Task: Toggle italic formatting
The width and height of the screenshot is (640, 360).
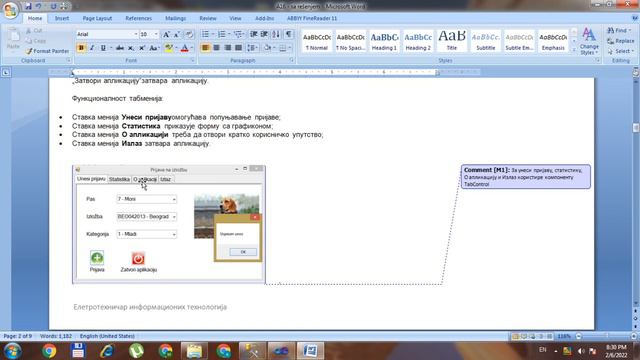Action: tap(92, 48)
